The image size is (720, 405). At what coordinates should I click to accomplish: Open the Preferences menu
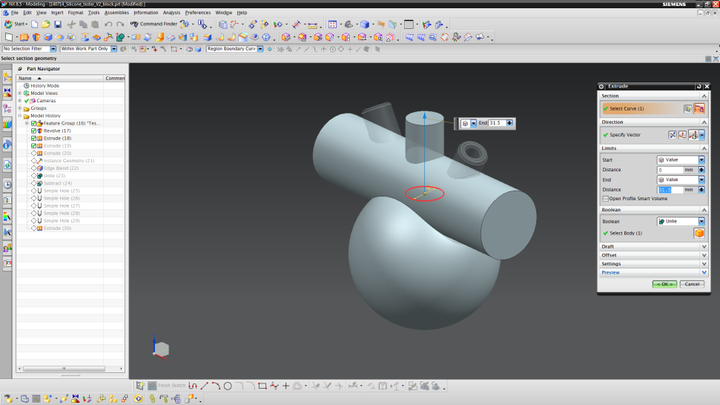(x=198, y=13)
